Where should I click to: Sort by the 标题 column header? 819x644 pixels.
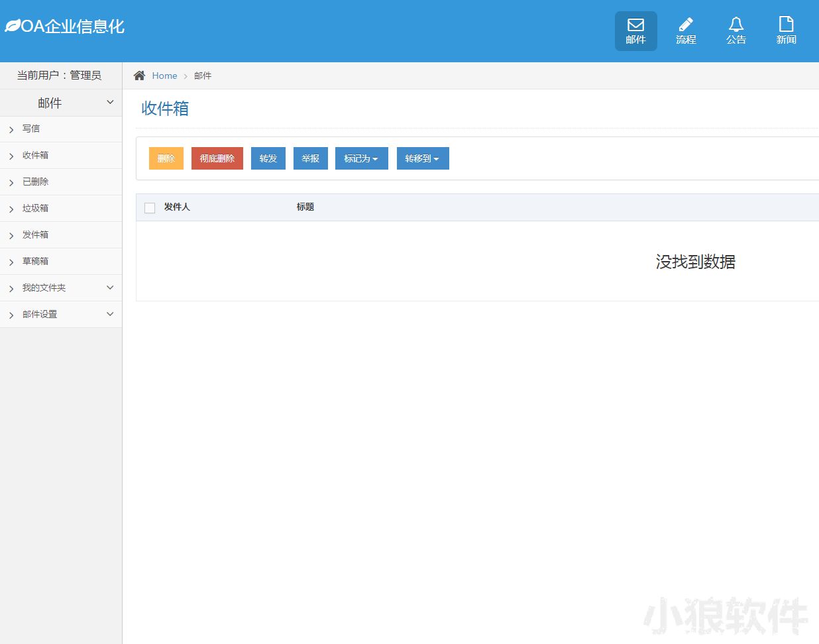pyautogui.click(x=305, y=207)
